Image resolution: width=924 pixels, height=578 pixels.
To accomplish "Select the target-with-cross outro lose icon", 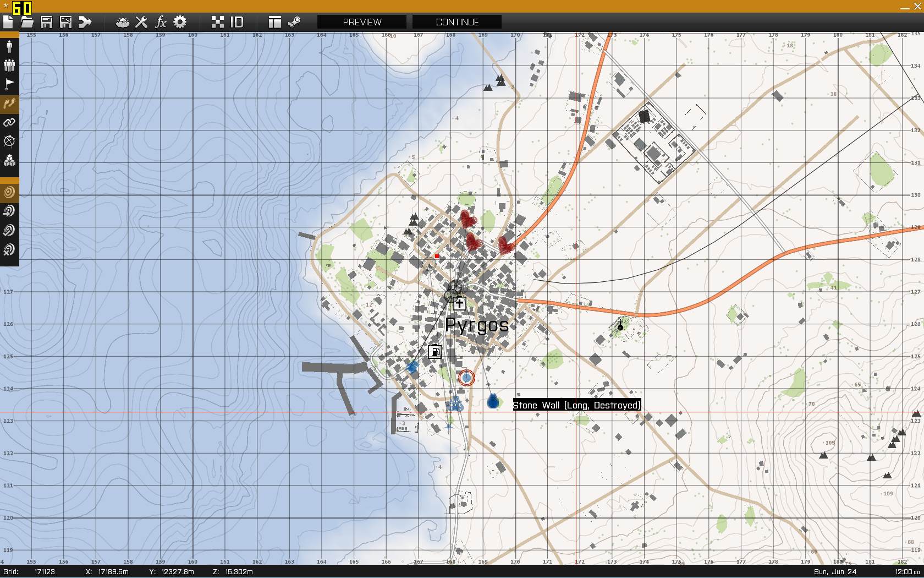I will point(9,250).
